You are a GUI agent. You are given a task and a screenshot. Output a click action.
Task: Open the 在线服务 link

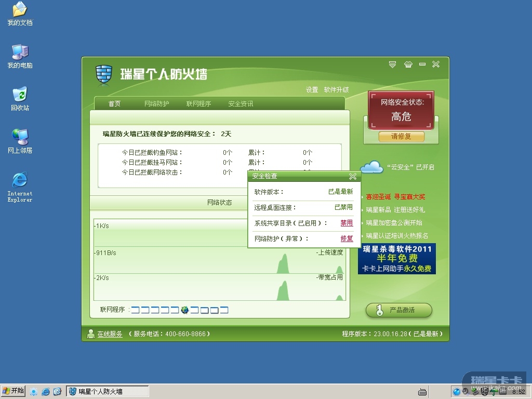pos(110,334)
